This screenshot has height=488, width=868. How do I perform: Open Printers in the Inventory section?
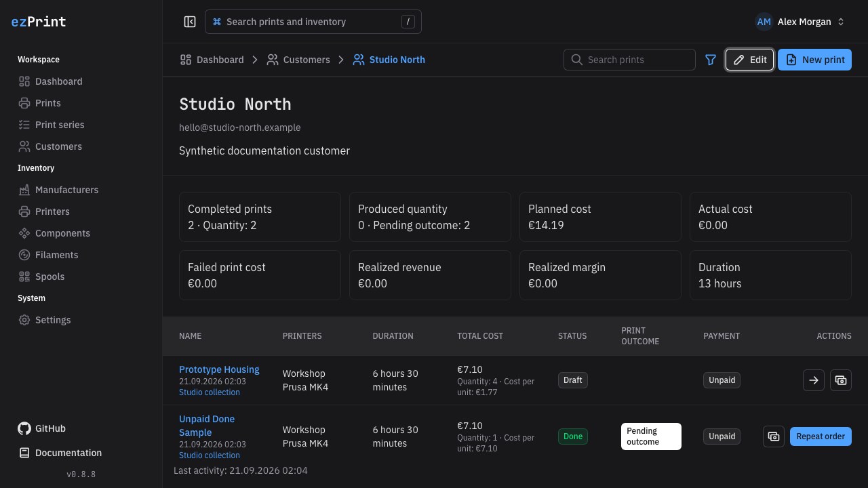[44, 211]
